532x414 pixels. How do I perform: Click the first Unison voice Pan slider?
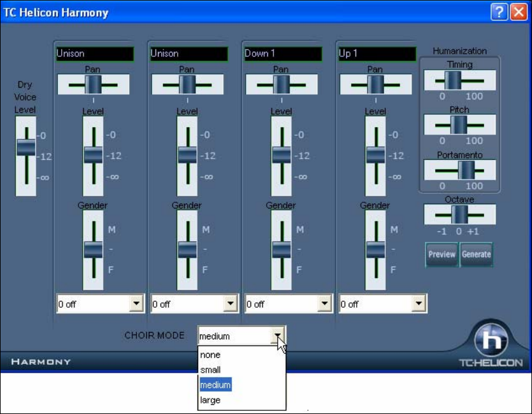(93, 85)
